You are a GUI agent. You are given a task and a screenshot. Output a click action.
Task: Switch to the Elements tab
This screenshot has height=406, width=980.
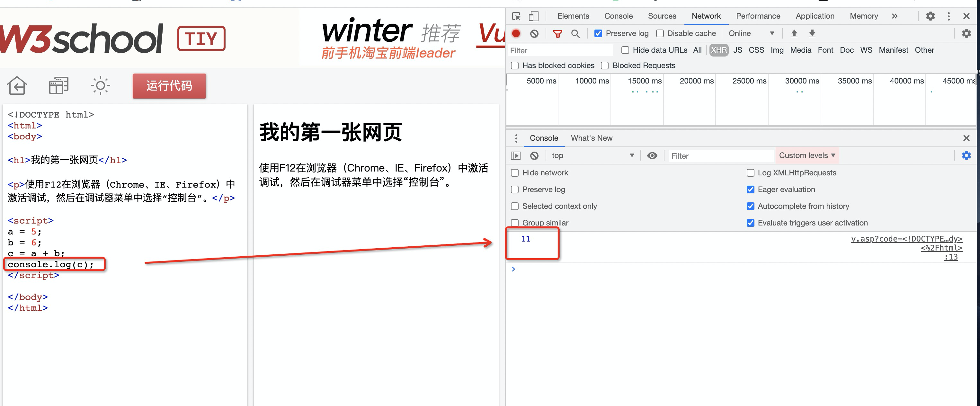coord(573,16)
